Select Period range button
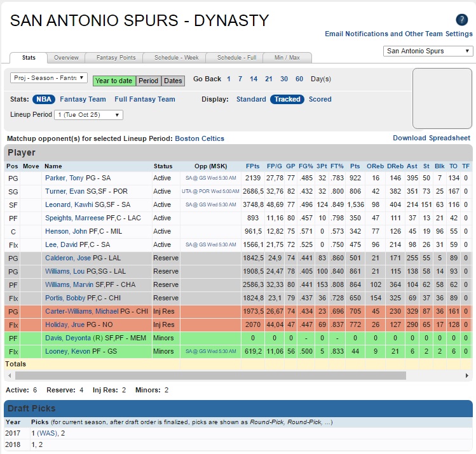476x454 pixels. (149, 81)
